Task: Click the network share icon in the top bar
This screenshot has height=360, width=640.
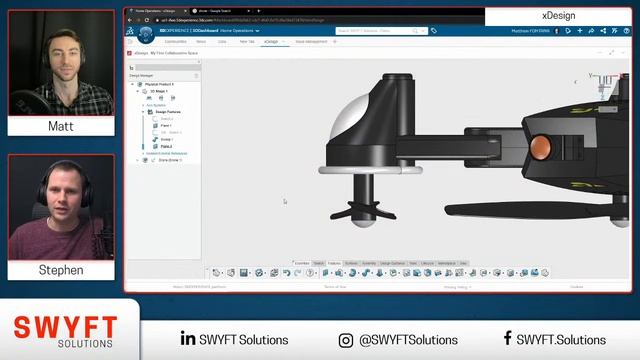Action: (x=603, y=31)
